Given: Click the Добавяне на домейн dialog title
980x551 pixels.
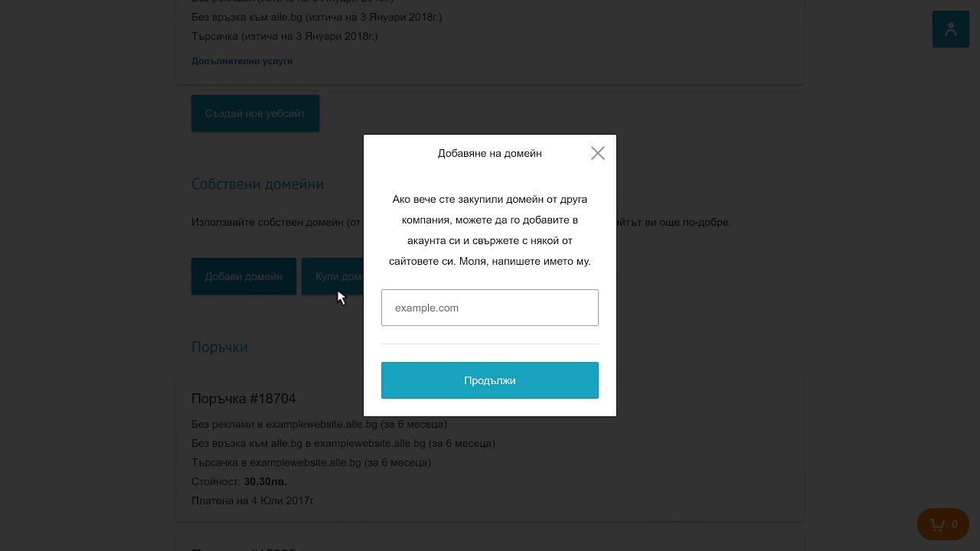Looking at the screenshot, I should tap(490, 153).
